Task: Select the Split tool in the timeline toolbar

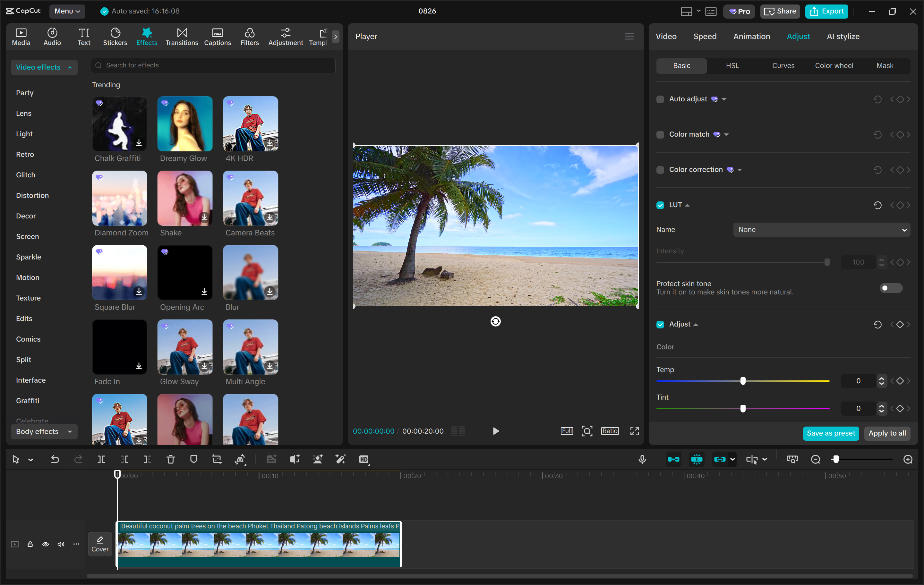Action: [101, 459]
